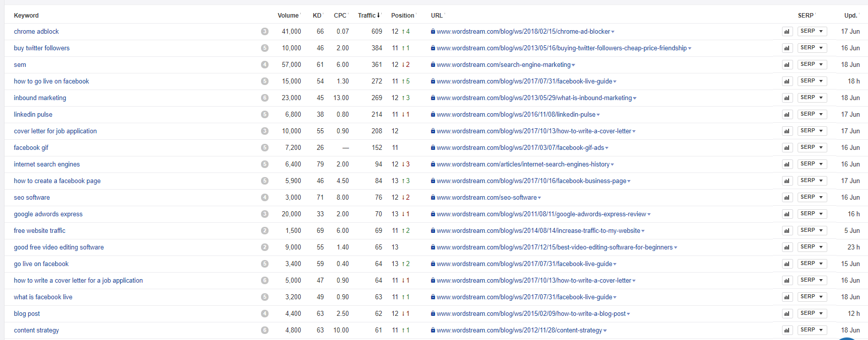This screenshot has height=340, width=868.
Task: Click SERP features badge for buy twitter followers
Action: [265, 48]
